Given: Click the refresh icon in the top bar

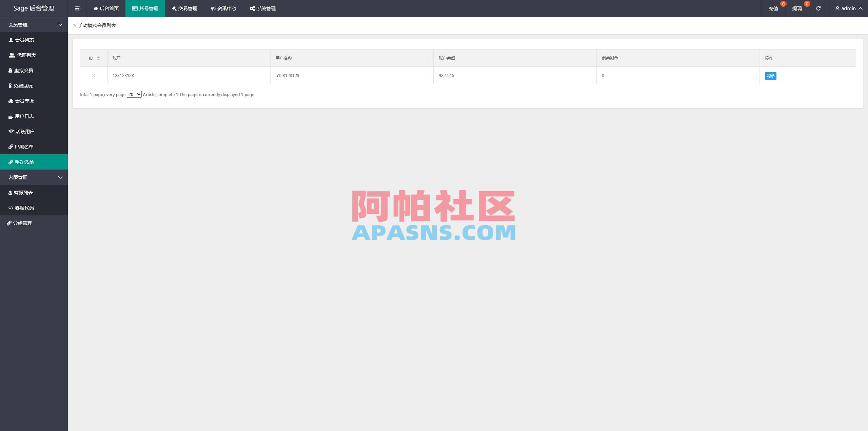Looking at the screenshot, I should click(818, 8).
